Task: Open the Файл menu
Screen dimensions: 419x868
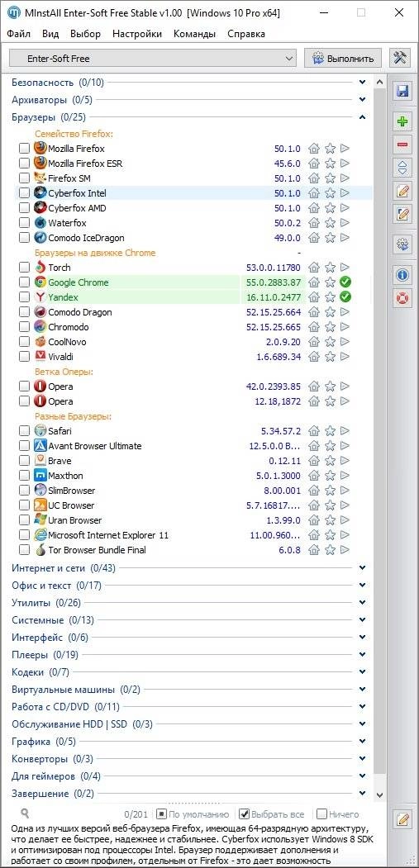Action: point(19,34)
